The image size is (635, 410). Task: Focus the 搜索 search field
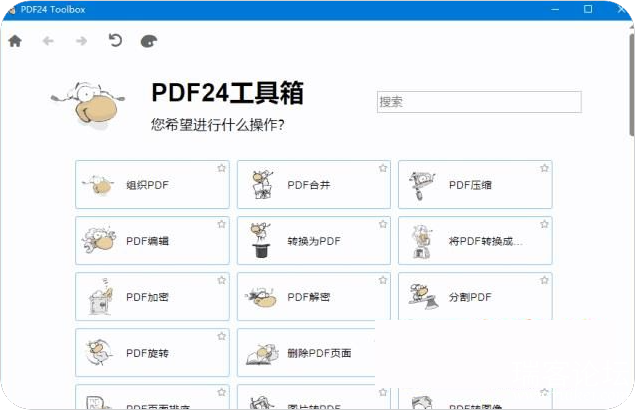pyautogui.click(x=479, y=102)
